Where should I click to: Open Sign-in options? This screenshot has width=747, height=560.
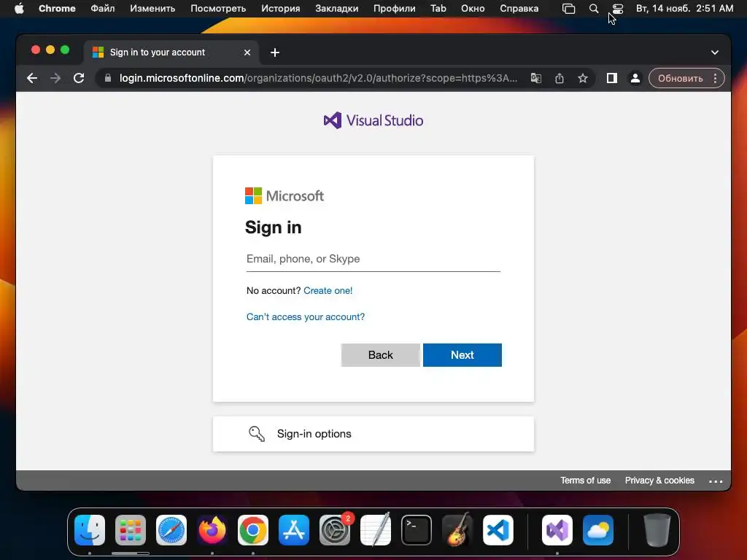pos(373,434)
